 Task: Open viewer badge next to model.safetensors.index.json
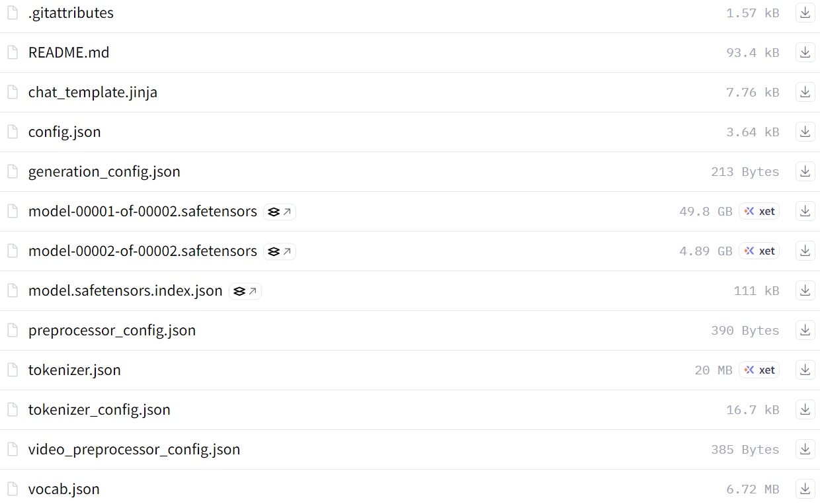pos(245,291)
